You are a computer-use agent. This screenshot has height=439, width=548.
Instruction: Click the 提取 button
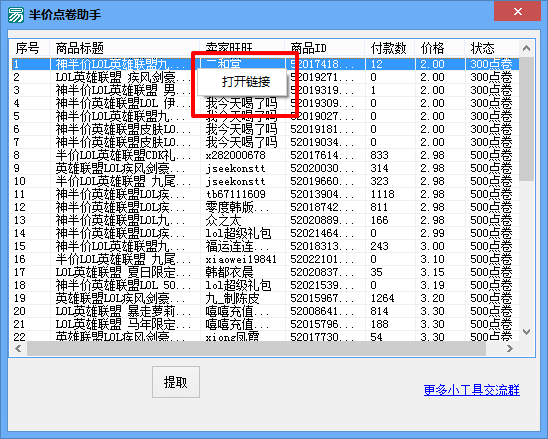[x=176, y=382]
